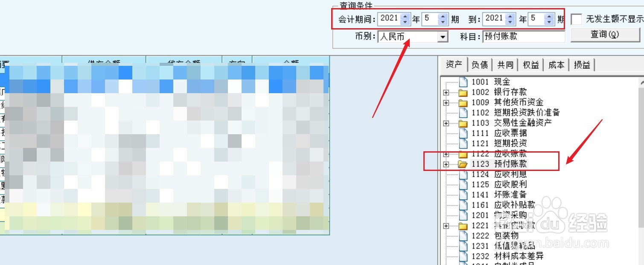Expand the 1123 预付账款 node
This screenshot has height=265, width=644.
click(446, 164)
